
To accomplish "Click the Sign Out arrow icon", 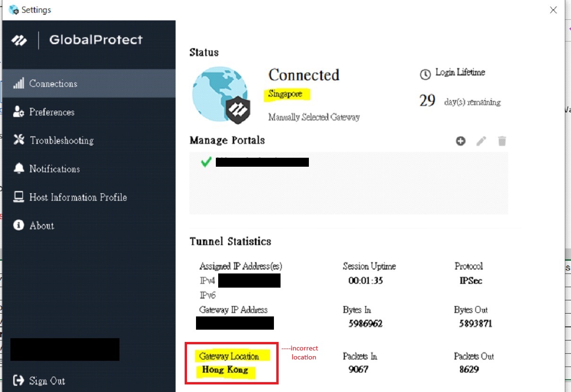I will tap(18, 381).
